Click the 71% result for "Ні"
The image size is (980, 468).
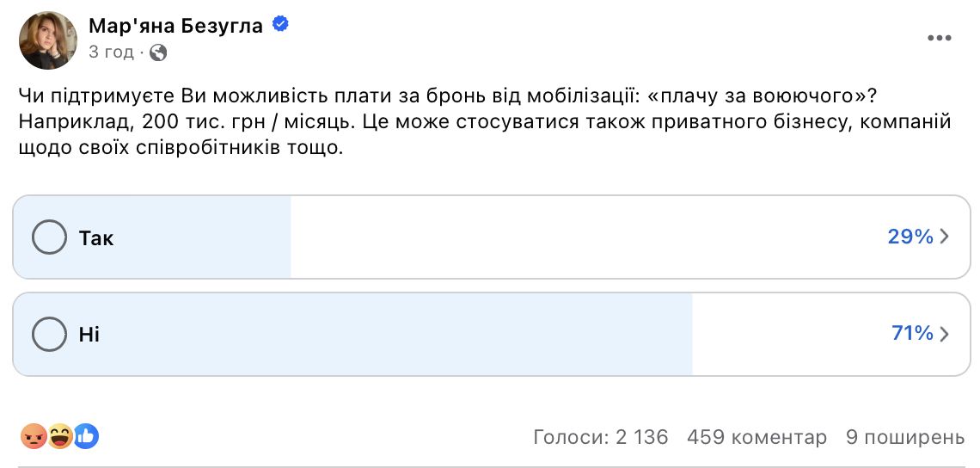[911, 334]
